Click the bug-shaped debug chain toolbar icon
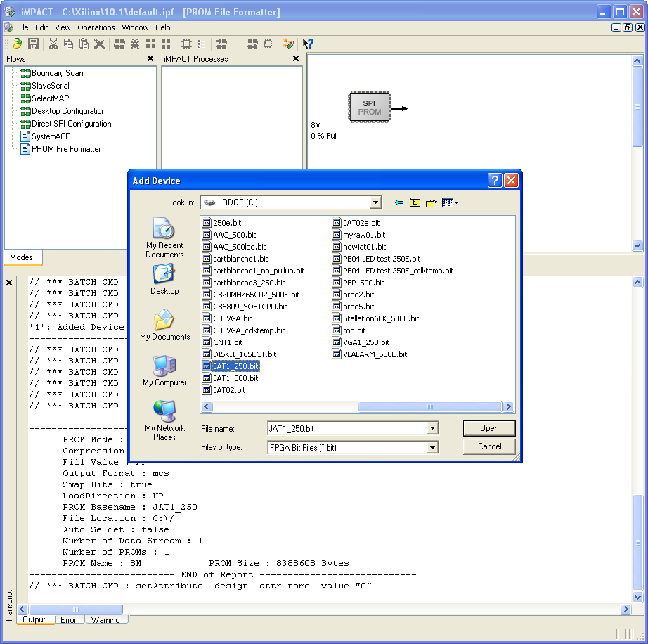The height and width of the screenshot is (644, 648). (135, 44)
